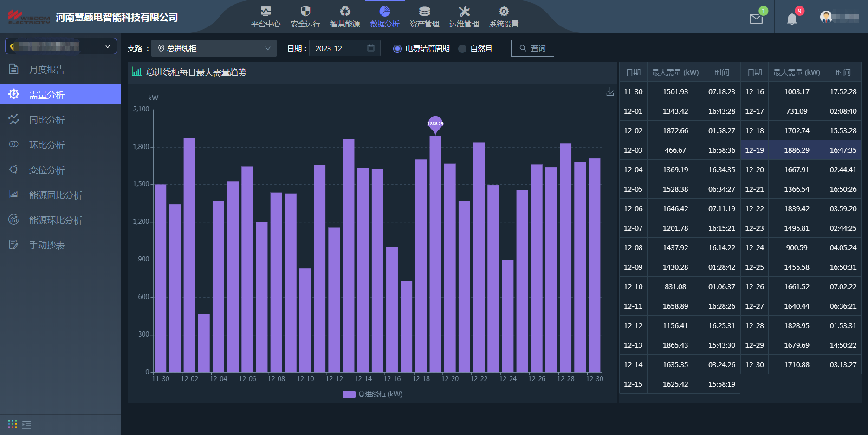This screenshot has height=435, width=868.
Task: Click the 平台中心 monitor icon
Action: click(266, 12)
